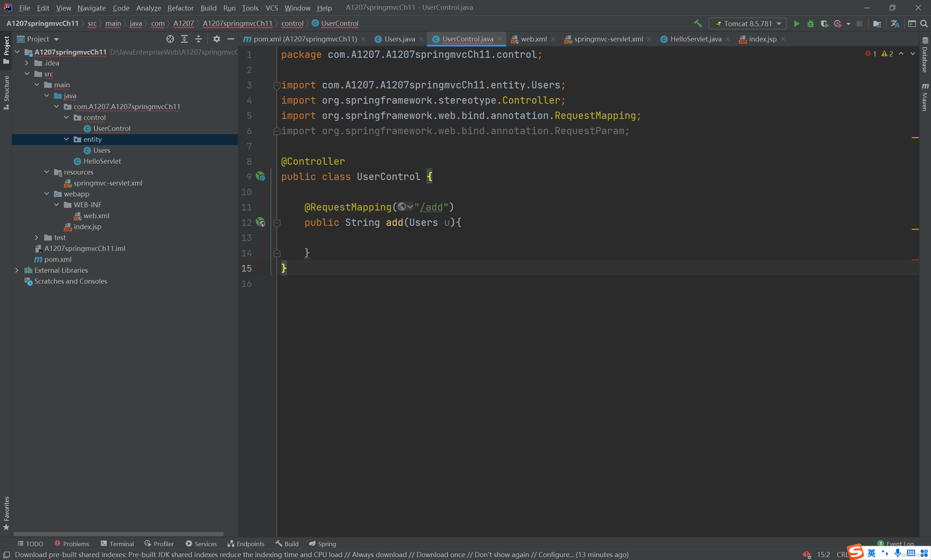Viewport: 931px width, 560px height.
Task: Click Select Opened File target icon
Action: (170, 39)
